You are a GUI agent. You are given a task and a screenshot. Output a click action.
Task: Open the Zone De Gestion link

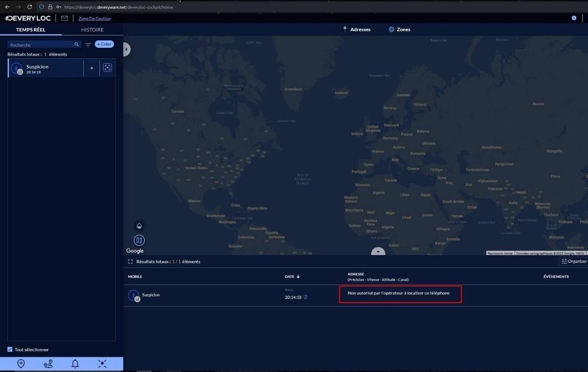click(95, 18)
